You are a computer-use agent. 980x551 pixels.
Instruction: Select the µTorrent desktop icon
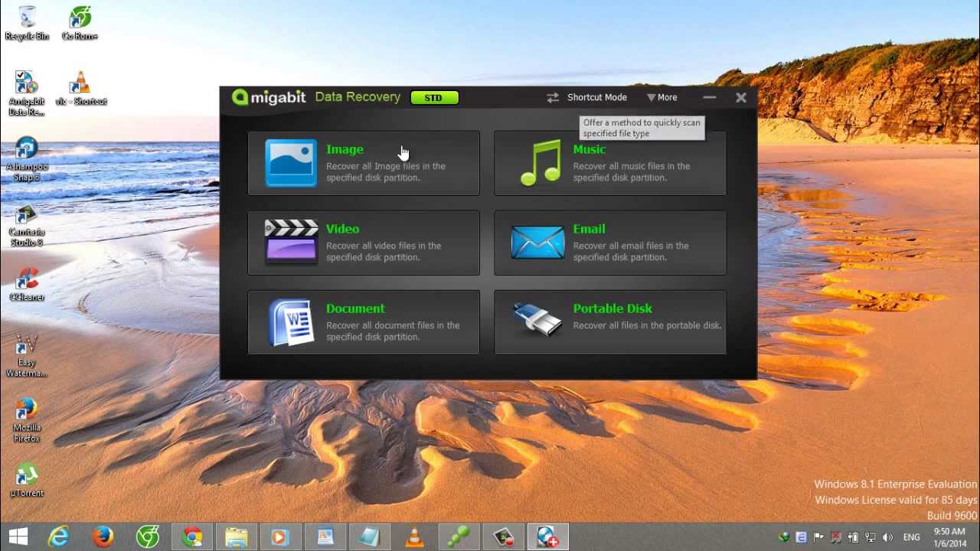tap(27, 480)
